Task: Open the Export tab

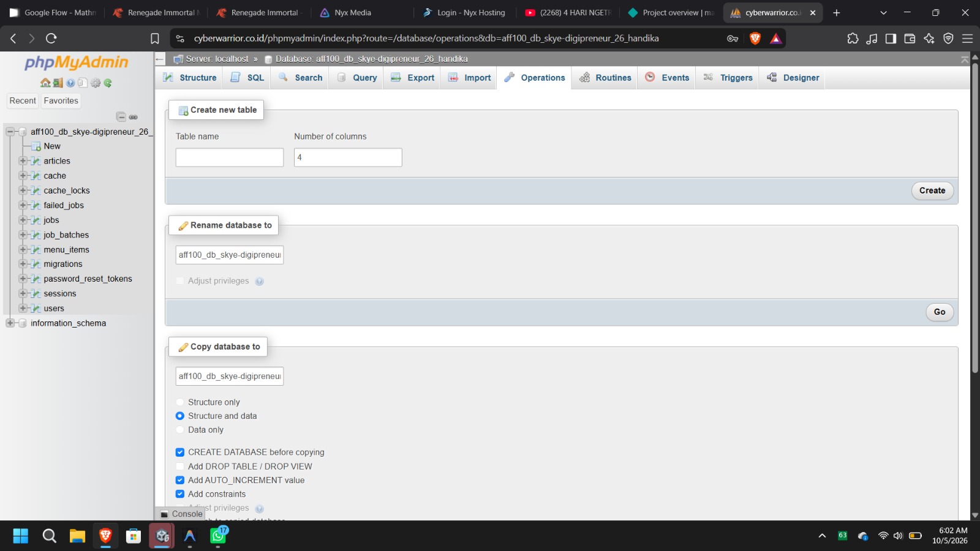Action: click(x=413, y=78)
